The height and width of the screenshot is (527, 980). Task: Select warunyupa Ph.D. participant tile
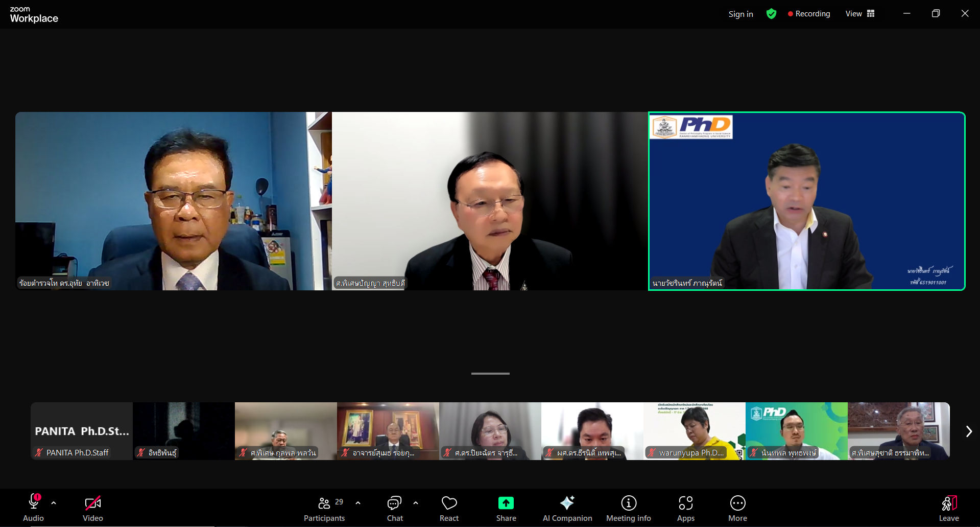695,431
